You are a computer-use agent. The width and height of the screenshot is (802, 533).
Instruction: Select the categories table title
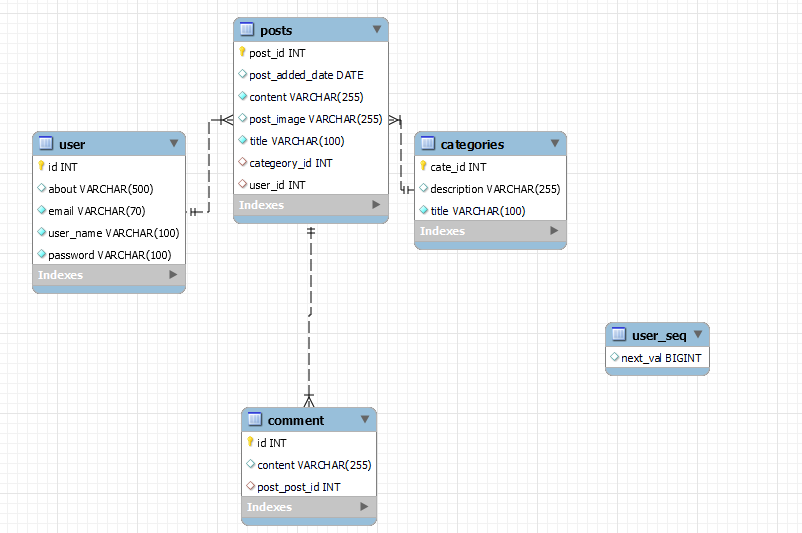(x=472, y=145)
